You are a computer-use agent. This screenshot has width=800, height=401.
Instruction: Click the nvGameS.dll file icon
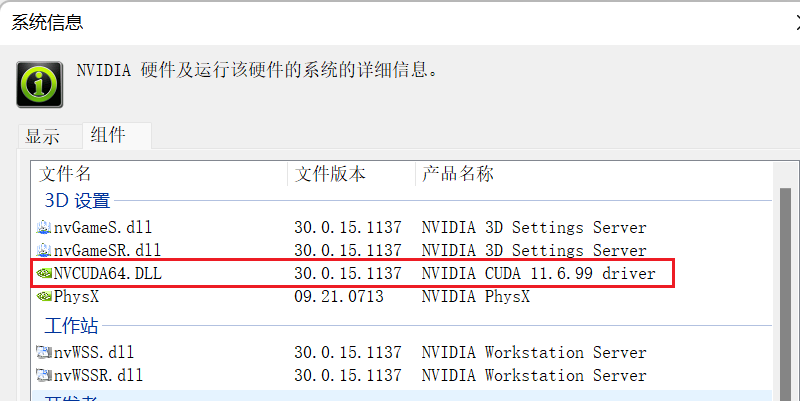(44, 227)
